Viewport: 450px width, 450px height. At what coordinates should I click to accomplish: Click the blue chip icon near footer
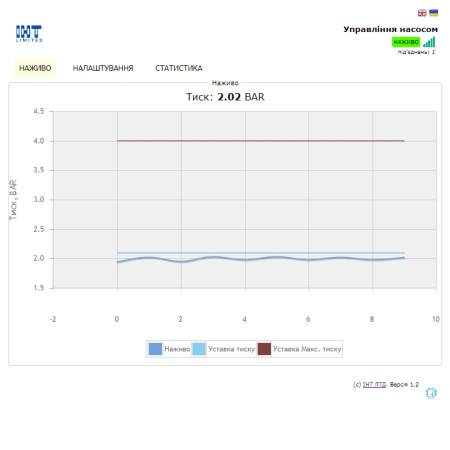431,393
